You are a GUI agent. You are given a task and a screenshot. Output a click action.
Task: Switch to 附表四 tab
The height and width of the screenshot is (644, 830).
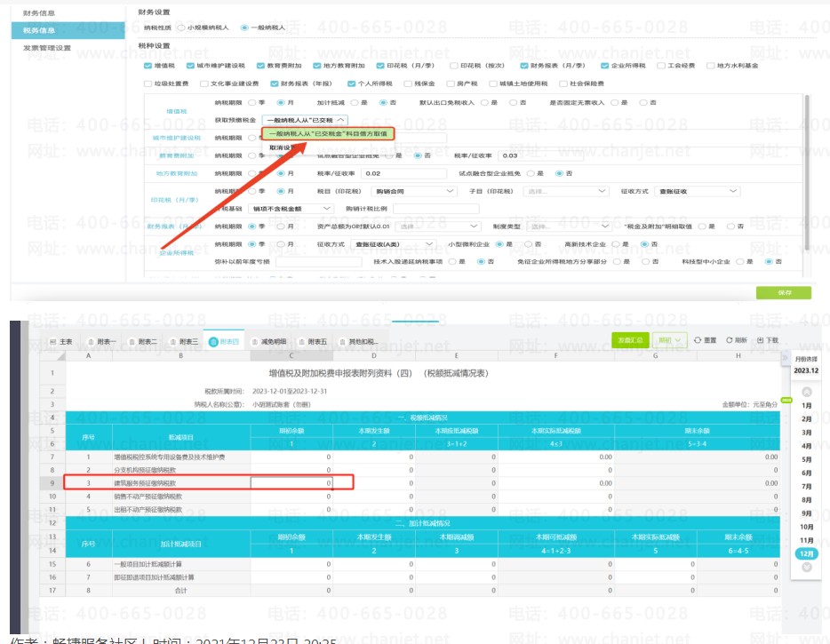pos(224,342)
